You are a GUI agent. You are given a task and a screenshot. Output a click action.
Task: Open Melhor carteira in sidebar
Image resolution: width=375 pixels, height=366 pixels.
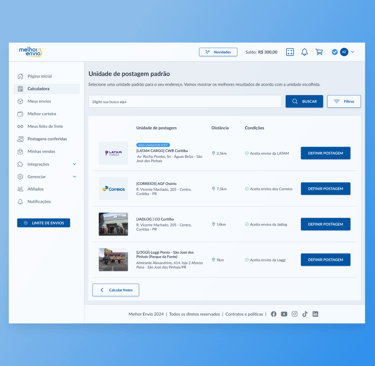(46, 114)
